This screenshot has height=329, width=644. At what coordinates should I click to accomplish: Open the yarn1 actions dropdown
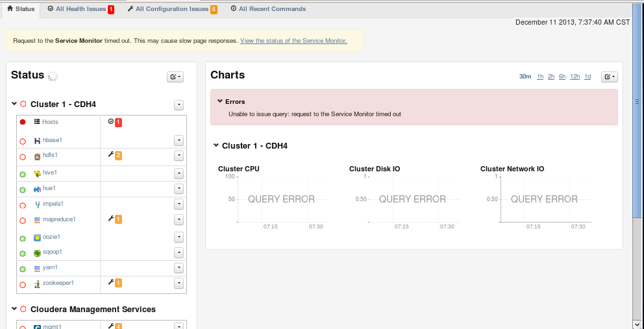(179, 268)
